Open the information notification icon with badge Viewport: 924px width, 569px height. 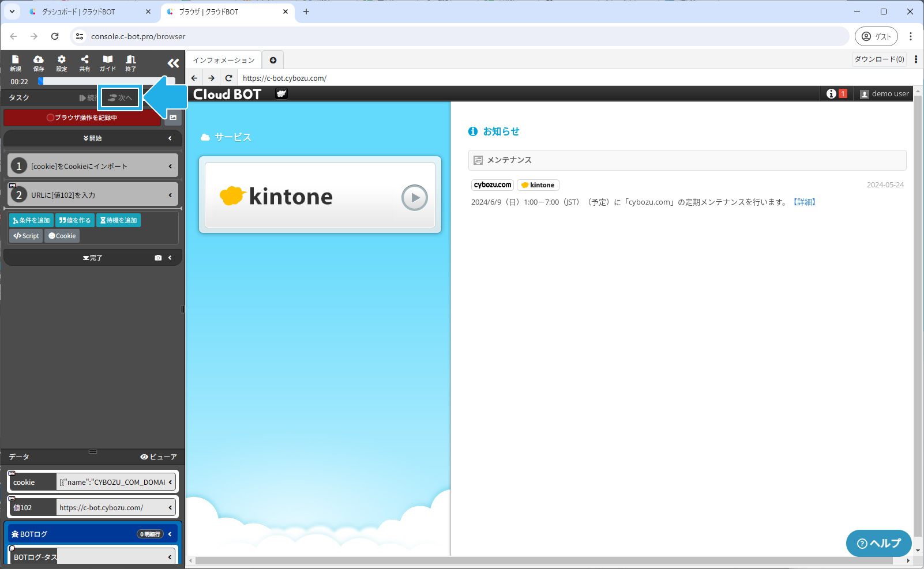pos(836,93)
